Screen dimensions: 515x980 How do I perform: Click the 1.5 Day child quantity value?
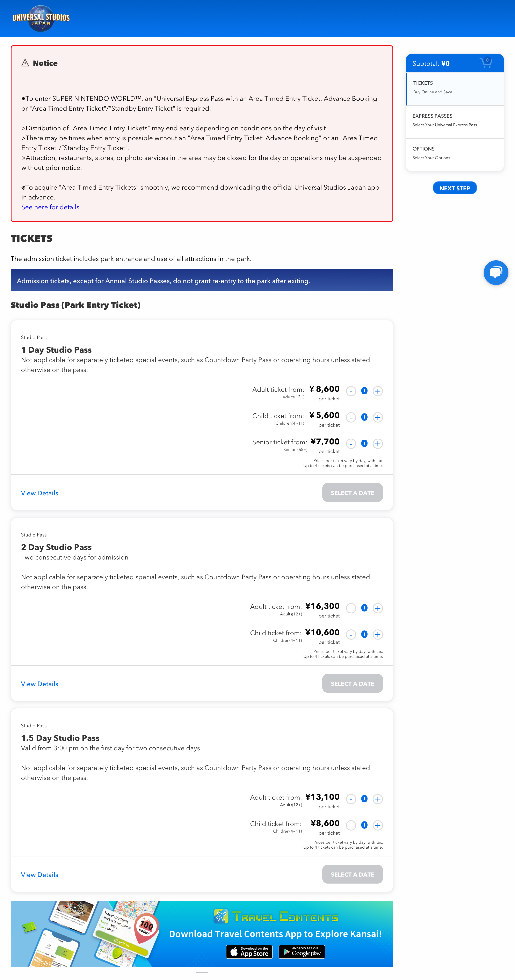[364, 825]
